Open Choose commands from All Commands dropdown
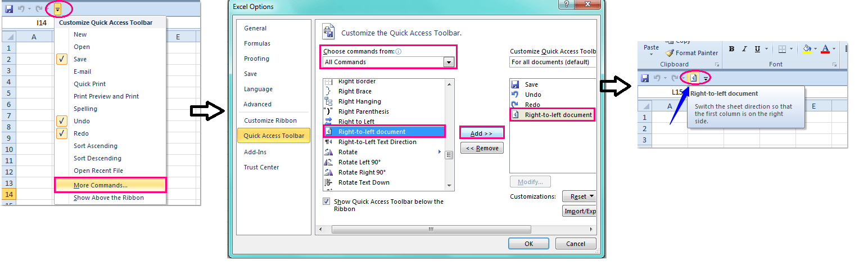The height and width of the screenshot is (264, 868). point(388,62)
